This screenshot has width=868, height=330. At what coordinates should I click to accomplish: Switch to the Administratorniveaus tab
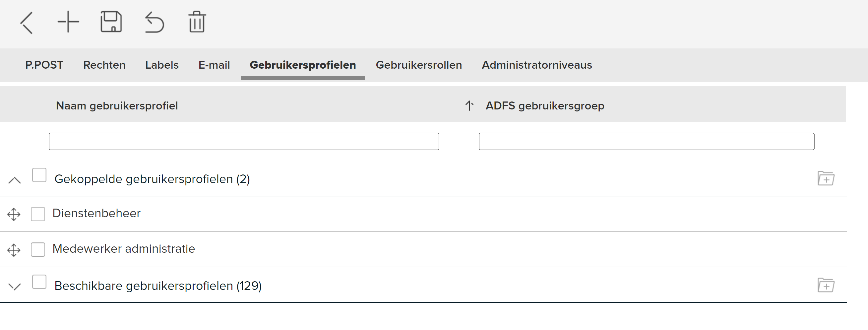[537, 65]
